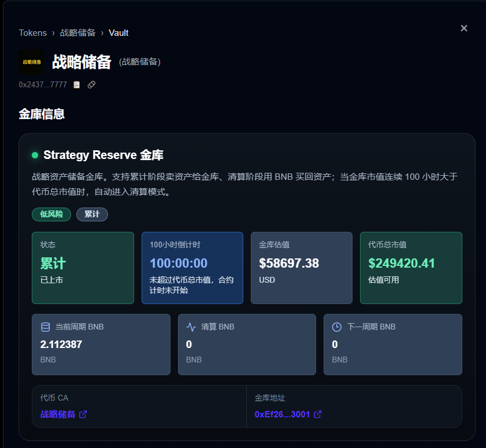The image size is (486, 448).
Task: Click the $249420.41 market cap value
Action: (x=402, y=263)
